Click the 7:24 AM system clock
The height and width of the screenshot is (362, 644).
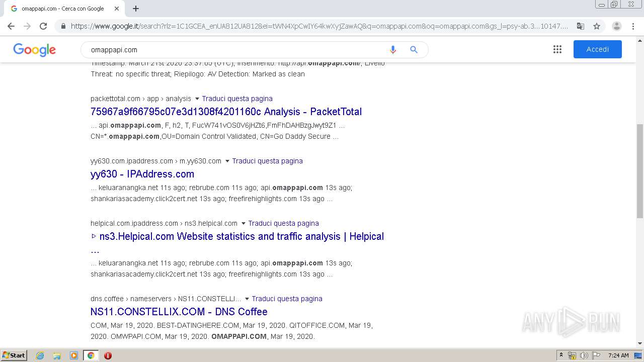[x=618, y=355]
